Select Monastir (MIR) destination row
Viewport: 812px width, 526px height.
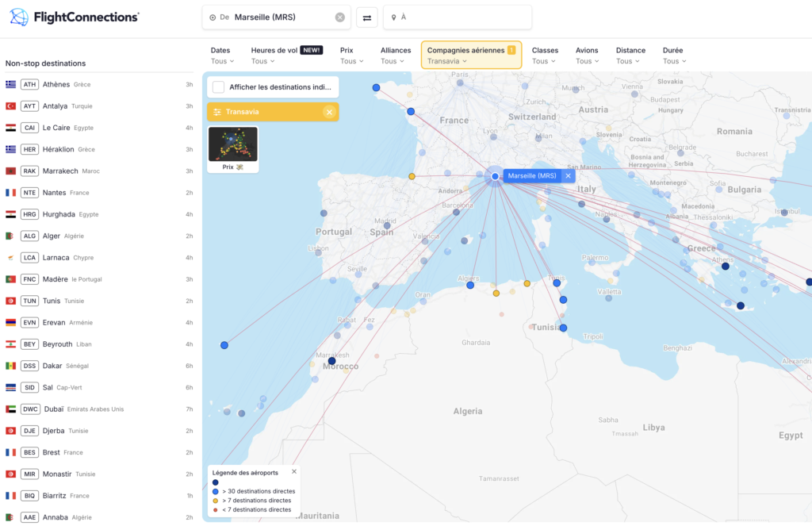pos(99,474)
